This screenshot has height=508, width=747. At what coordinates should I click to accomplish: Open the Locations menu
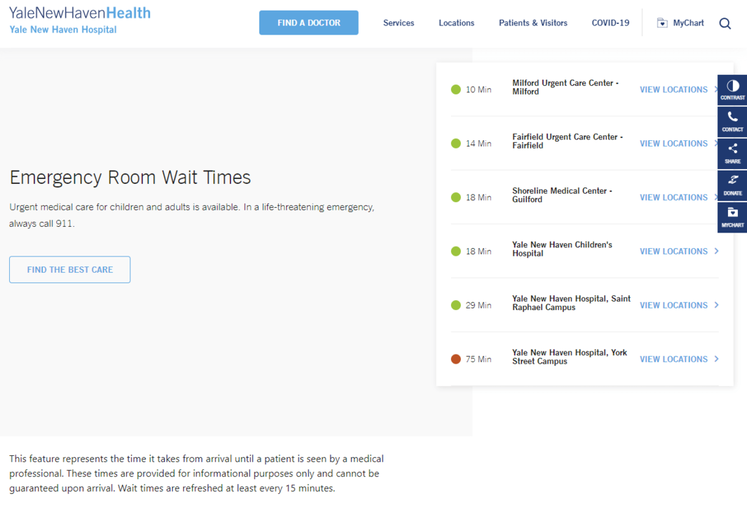456,23
